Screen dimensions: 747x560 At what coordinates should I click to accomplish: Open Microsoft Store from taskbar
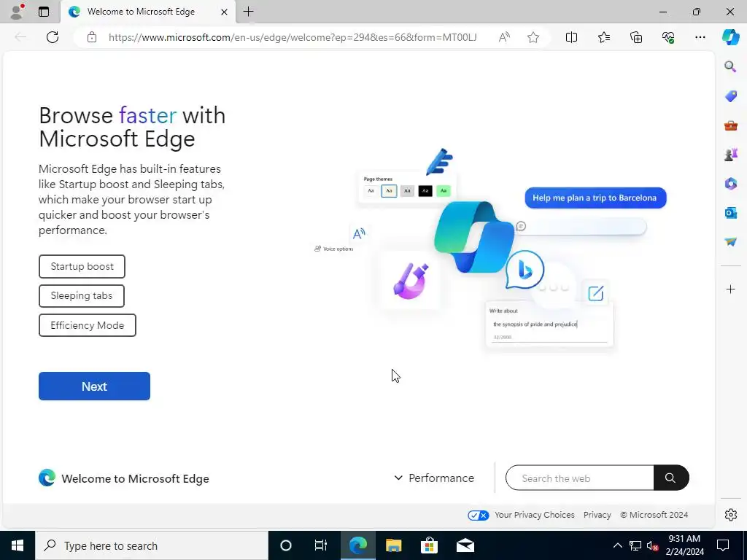pyautogui.click(x=429, y=545)
